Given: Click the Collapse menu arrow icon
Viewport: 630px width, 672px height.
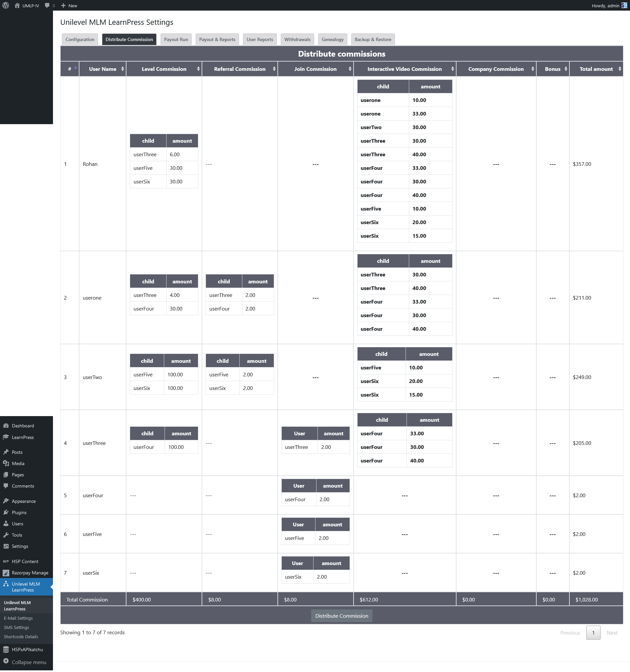Looking at the screenshot, I should point(6,662).
